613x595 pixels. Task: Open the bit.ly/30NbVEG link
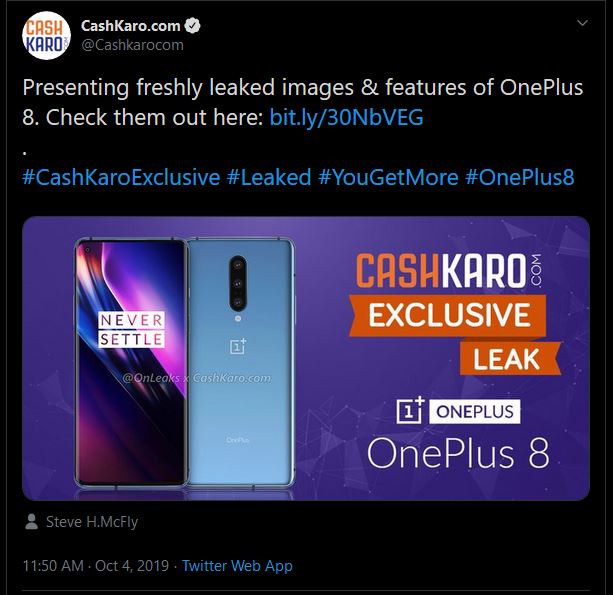click(347, 117)
